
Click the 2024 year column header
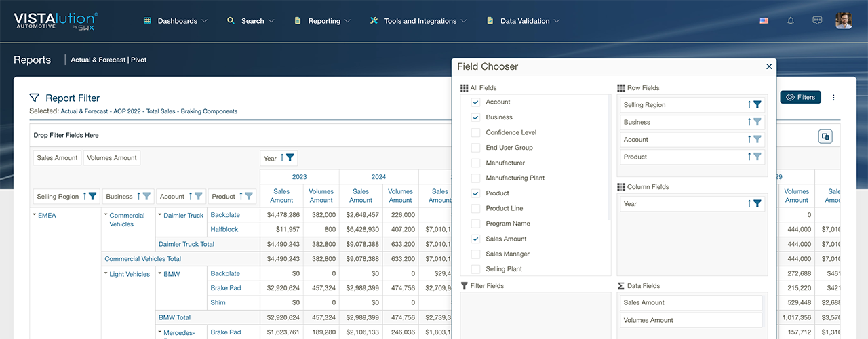pos(379,177)
